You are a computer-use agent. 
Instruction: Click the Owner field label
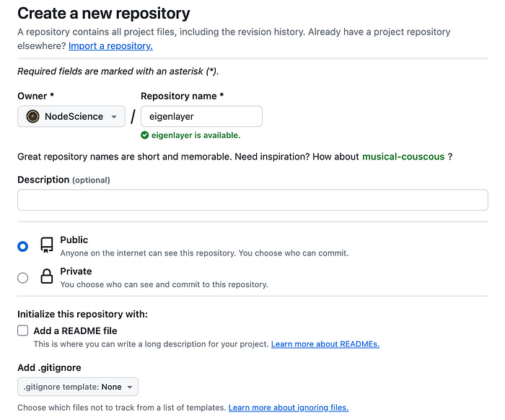35,96
